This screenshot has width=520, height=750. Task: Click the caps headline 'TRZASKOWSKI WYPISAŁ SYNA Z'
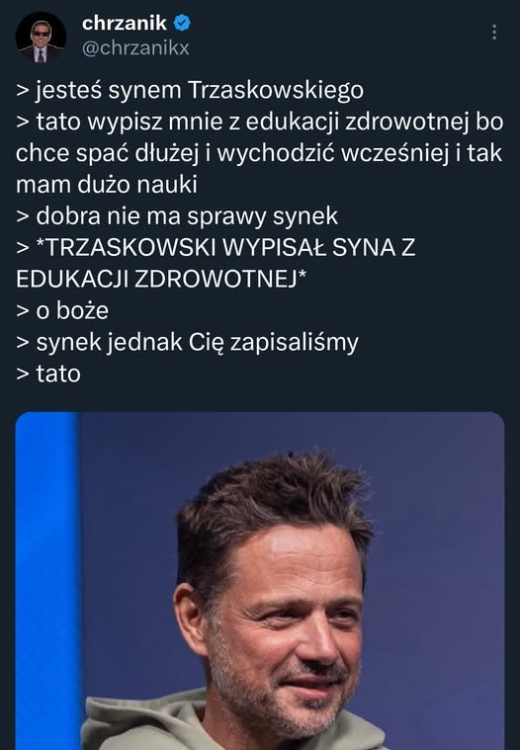pos(226,248)
